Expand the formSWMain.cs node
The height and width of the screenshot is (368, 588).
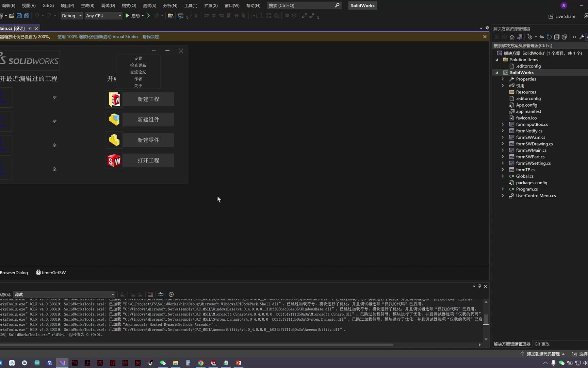click(503, 150)
